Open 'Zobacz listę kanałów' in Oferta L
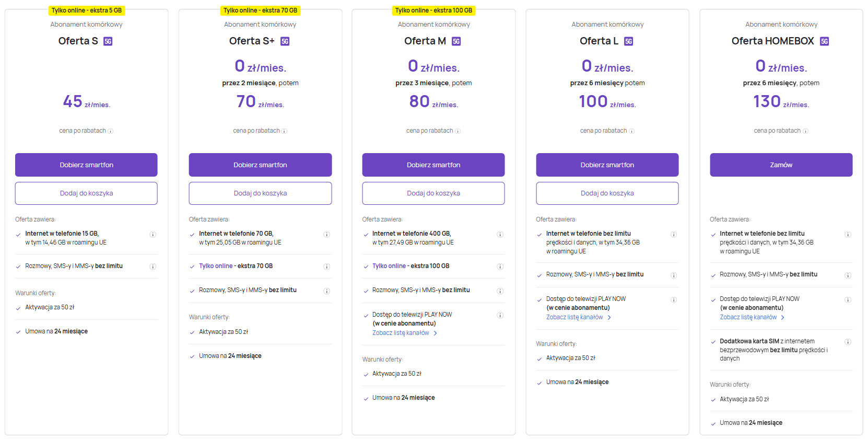 tap(574, 317)
